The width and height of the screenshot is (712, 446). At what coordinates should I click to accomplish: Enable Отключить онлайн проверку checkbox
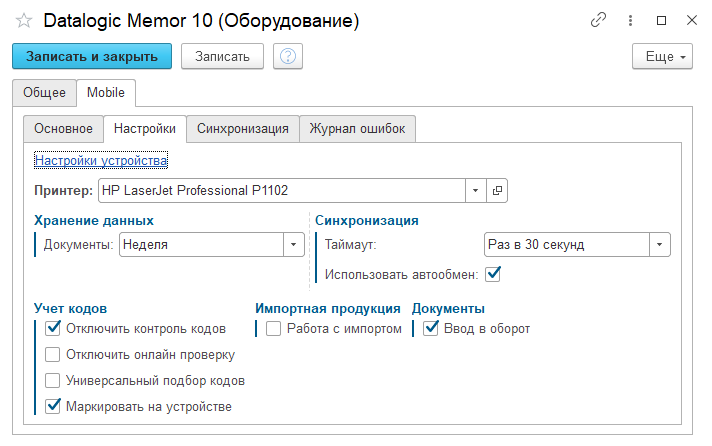54,354
